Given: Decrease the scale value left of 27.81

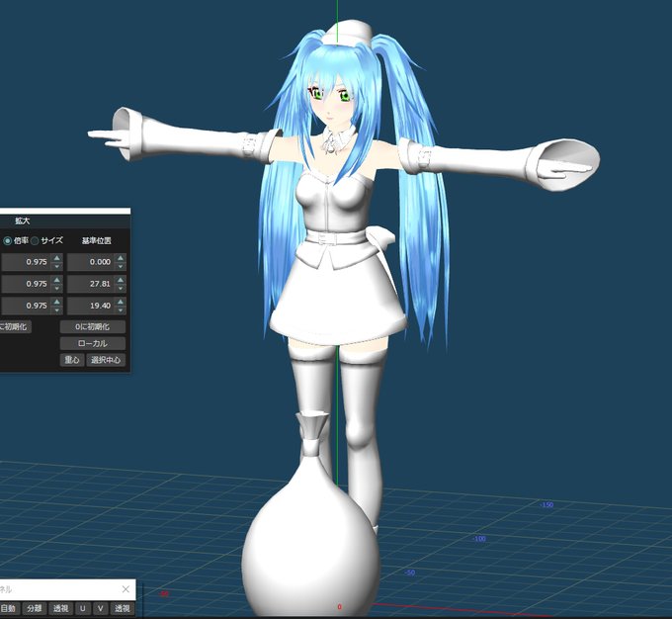Looking at the screenshot, I should pos(57,288).
